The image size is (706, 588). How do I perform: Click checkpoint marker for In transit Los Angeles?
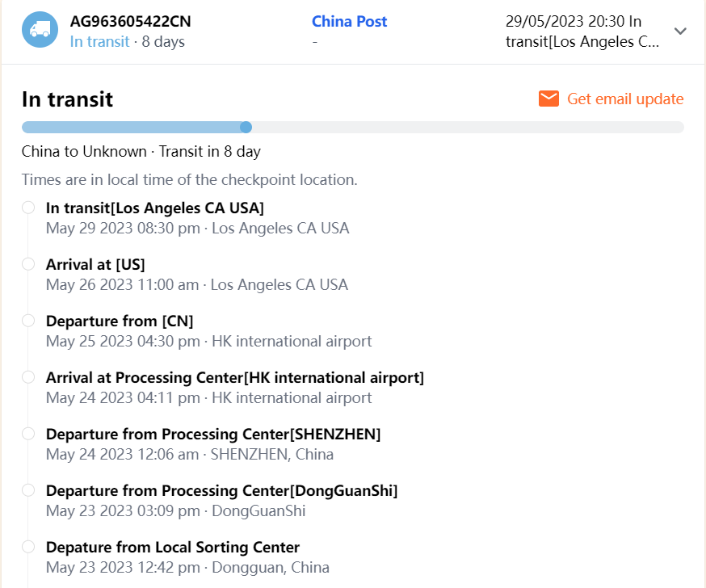tap(28, 208)
